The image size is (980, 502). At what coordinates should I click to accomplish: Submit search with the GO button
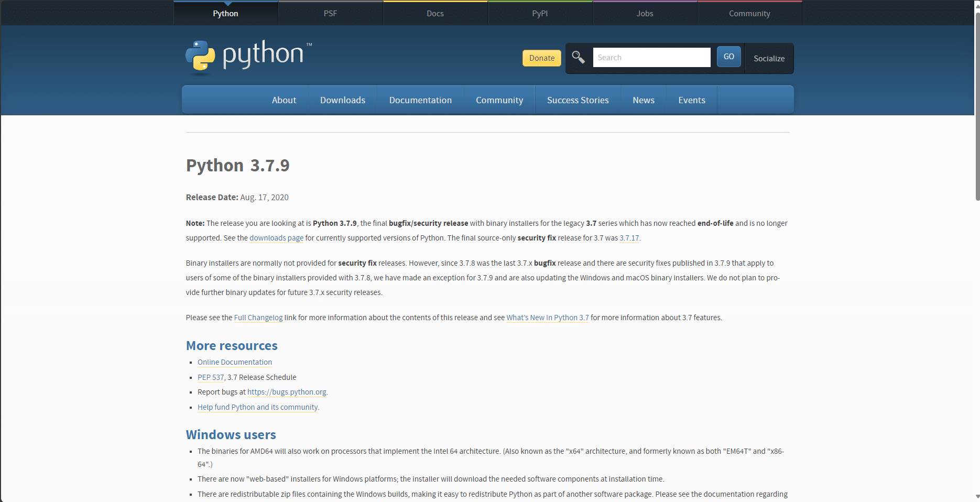click(728, 57)
